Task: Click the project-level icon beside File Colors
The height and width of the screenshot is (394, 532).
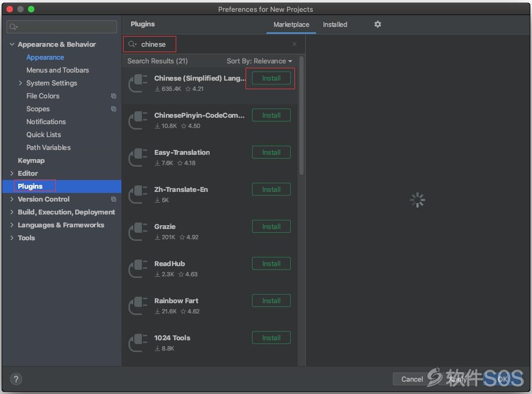Action: pyautogui.click(x=114, y=96)
